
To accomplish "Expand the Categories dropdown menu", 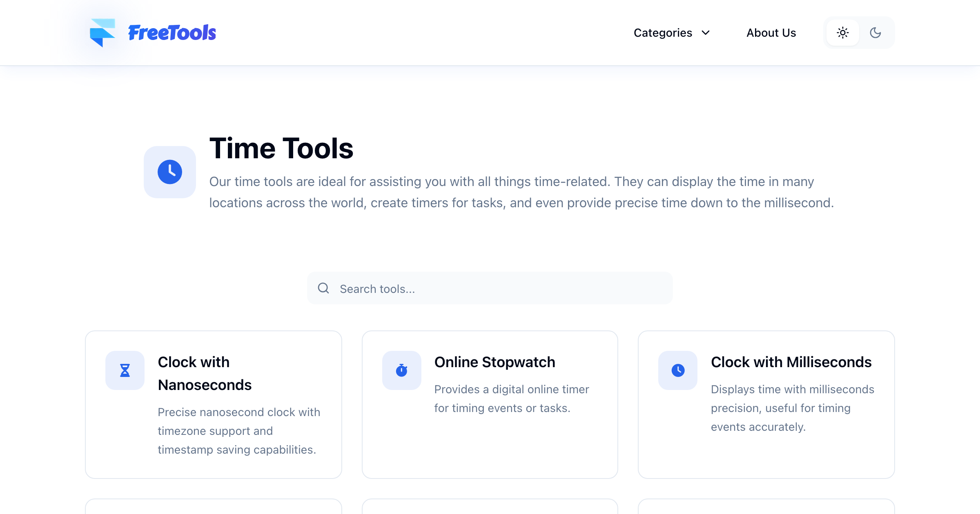I will click(672, 33).
